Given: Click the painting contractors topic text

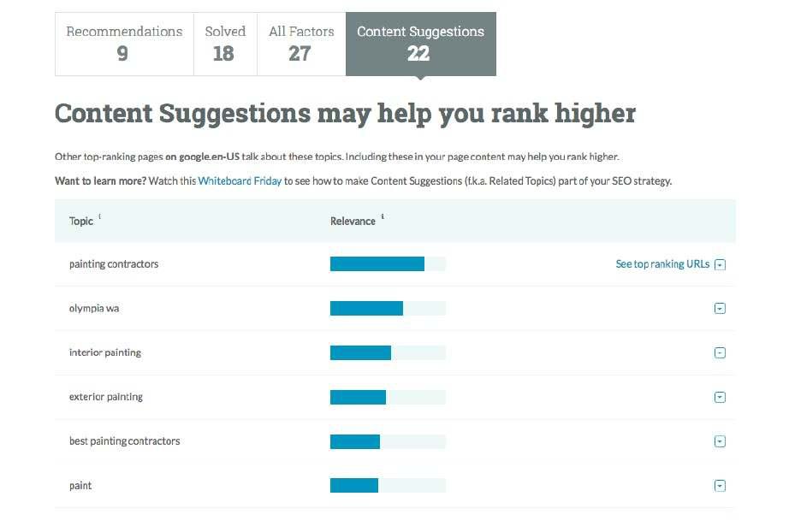Looking at the screenshot, I should click(x=114, y=264).
